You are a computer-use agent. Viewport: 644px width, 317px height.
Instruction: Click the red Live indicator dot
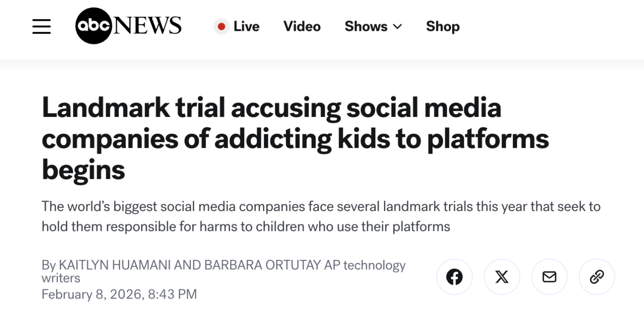(221, 27)
